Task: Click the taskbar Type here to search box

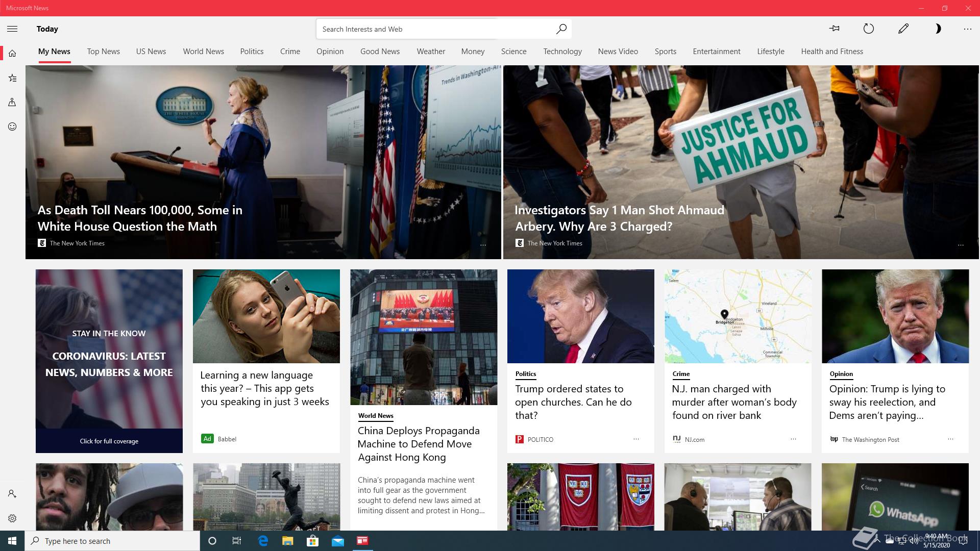Action: pyautogui.click(x=112, y=541)
